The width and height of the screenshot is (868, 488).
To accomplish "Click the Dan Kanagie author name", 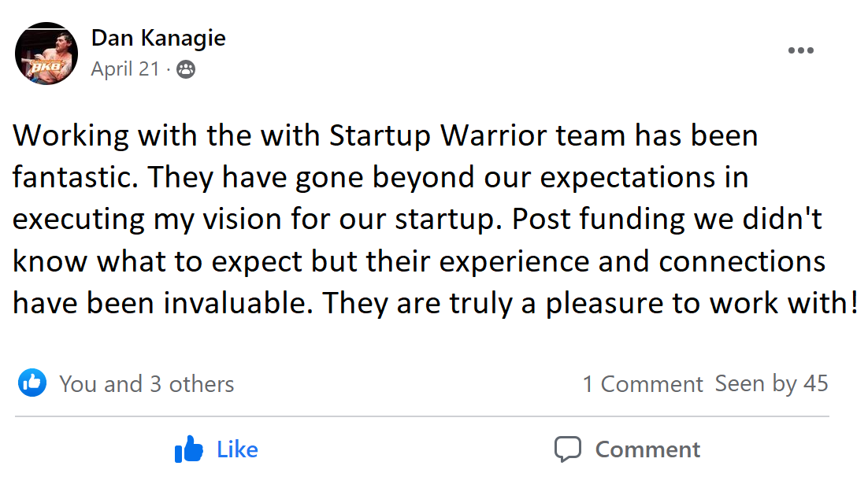I will [x=158, y=37].
